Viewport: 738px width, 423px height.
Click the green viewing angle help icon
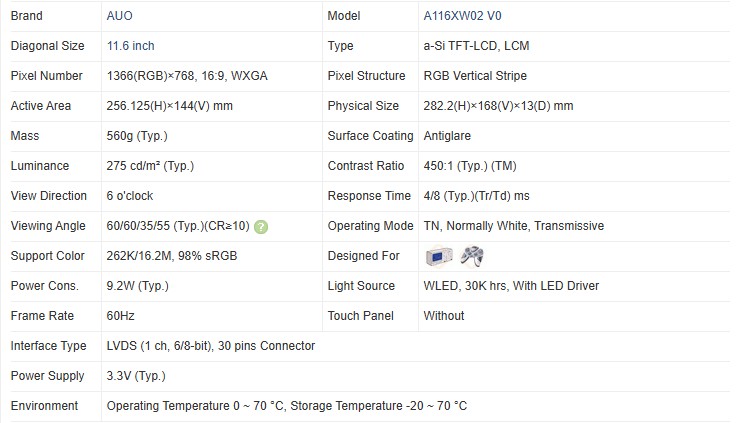tap(261, 226)
